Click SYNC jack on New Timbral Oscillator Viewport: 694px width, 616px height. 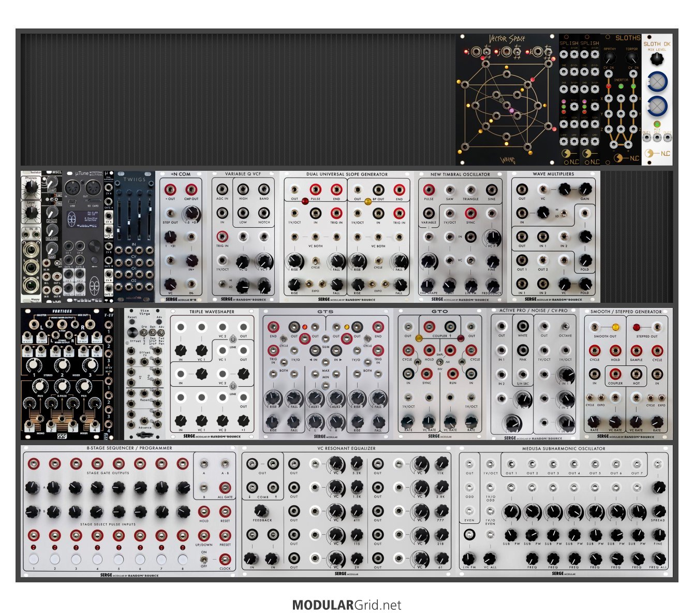coord(470,213)
